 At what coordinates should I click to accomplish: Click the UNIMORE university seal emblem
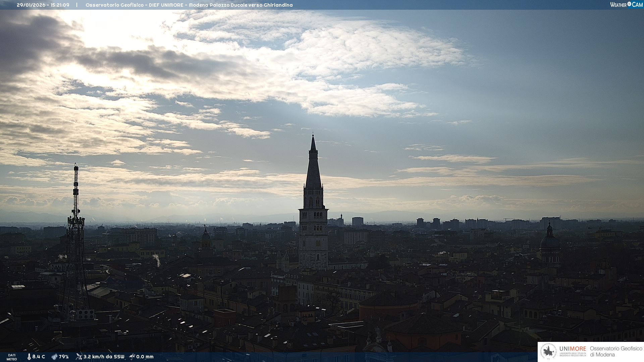(x=549, y=352)
